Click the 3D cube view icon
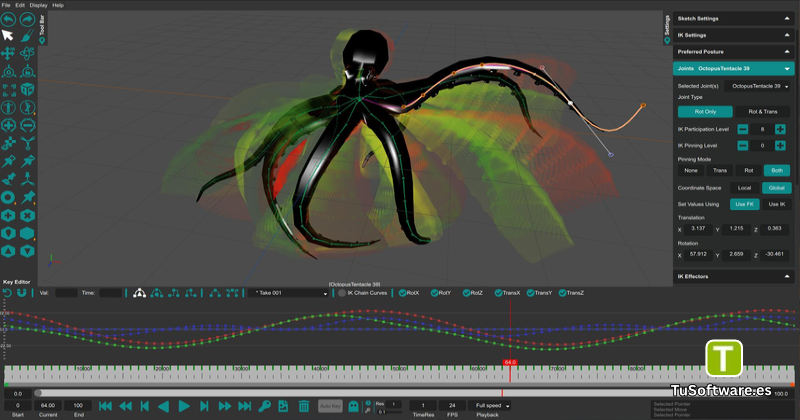The image size is (800, 420). 28,90
